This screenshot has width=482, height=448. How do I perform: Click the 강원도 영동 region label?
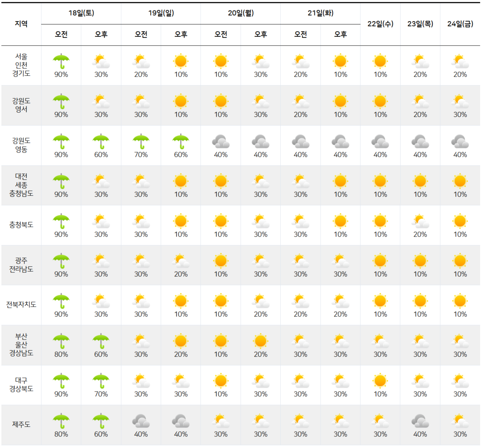coord(21,145)
